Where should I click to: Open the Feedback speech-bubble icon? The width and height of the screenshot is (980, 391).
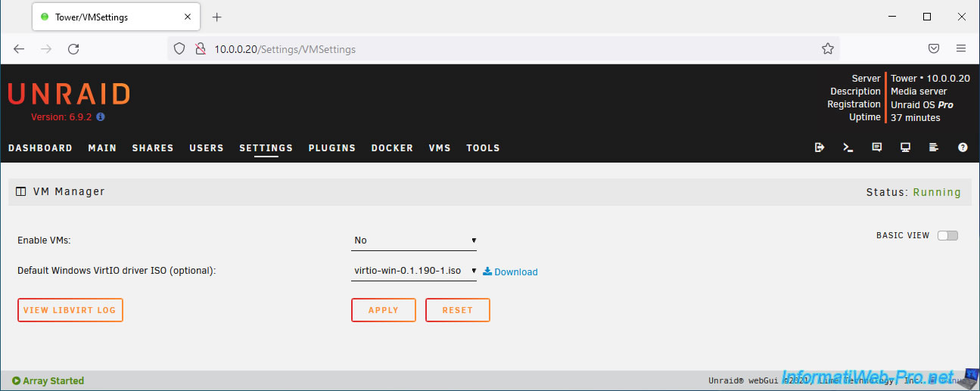coord(877,147)
